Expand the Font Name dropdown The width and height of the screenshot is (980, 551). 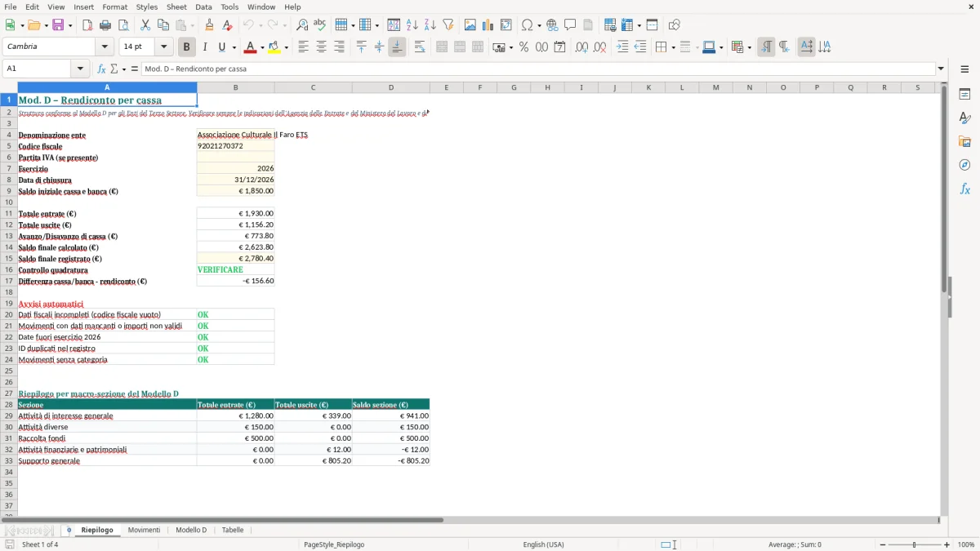(x=105, y=47)
